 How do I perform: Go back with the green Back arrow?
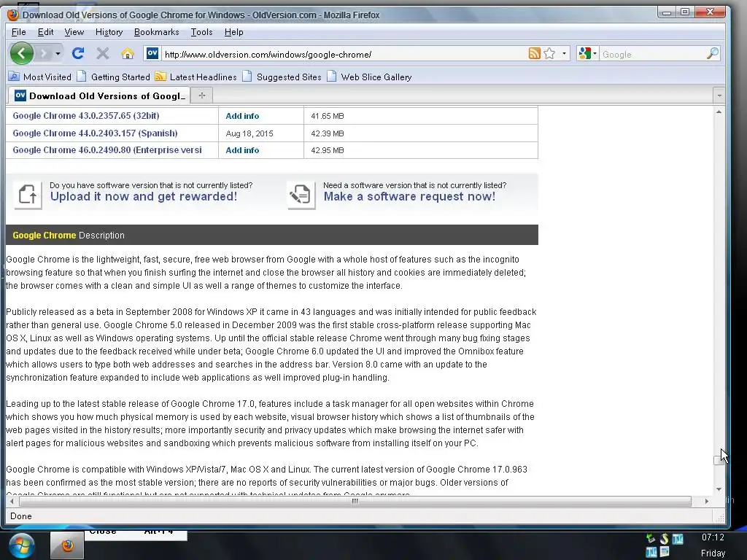[x=21, y=53]
